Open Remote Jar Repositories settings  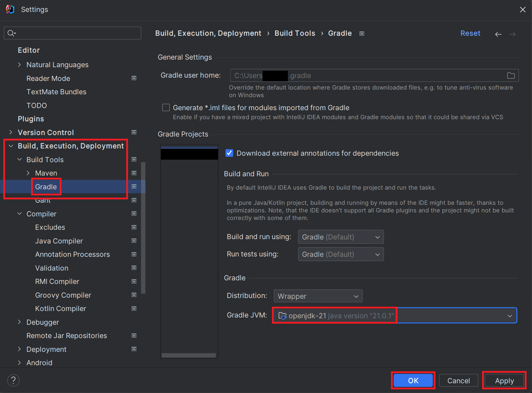coord(67,336)
